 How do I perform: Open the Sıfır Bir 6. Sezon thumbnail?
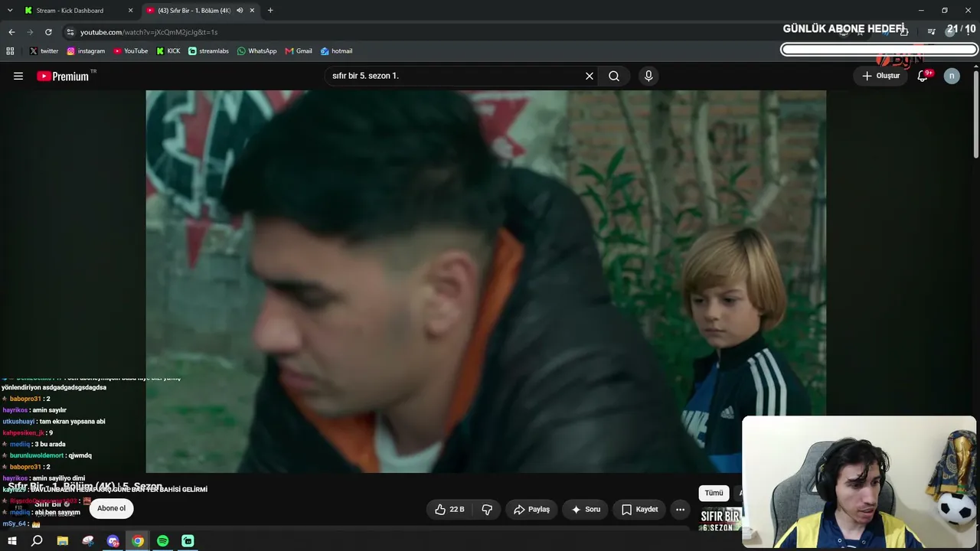(720, 519)
